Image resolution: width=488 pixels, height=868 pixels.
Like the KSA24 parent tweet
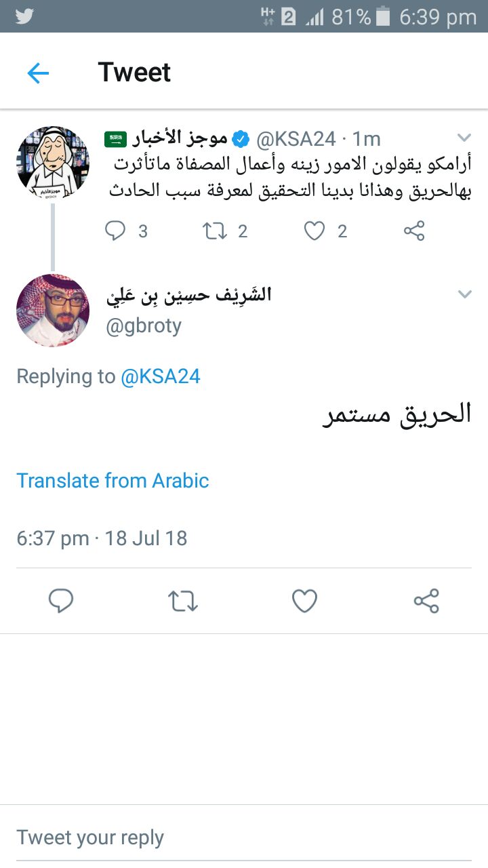pos(314,231)
